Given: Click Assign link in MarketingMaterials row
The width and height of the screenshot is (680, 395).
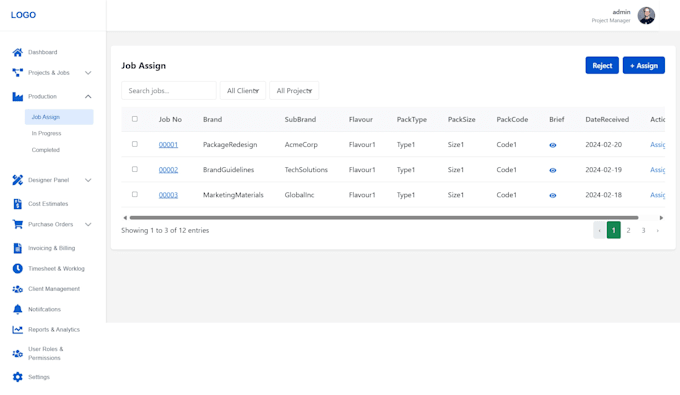Looking at the screenshot, I should tap(657, 195).
